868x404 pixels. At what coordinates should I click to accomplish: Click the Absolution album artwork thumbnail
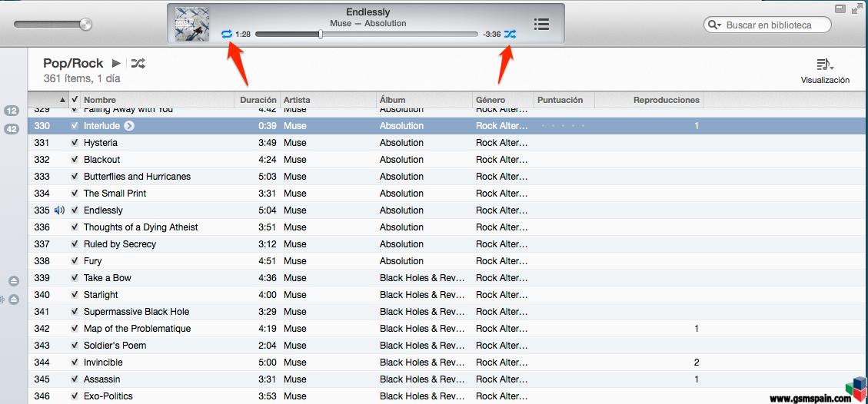pyautogui.click(x=192, y=24)
